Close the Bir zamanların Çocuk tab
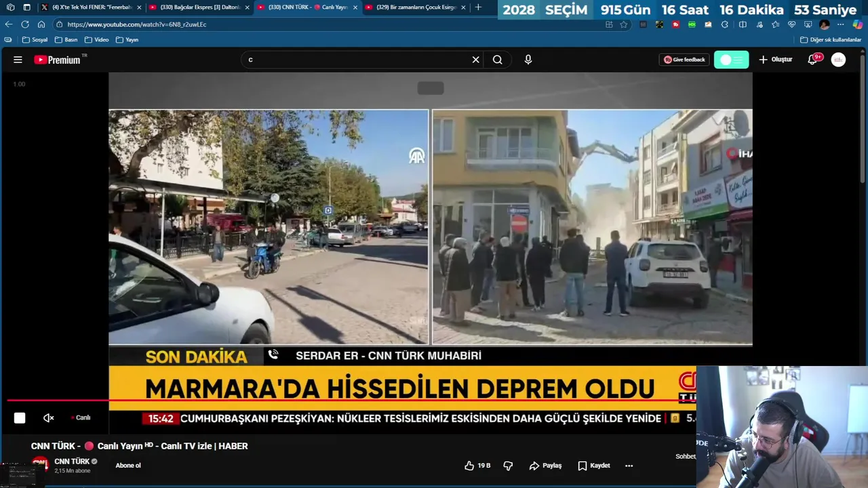This screenshot has width=868, height=488. click(x=463, y=7)
